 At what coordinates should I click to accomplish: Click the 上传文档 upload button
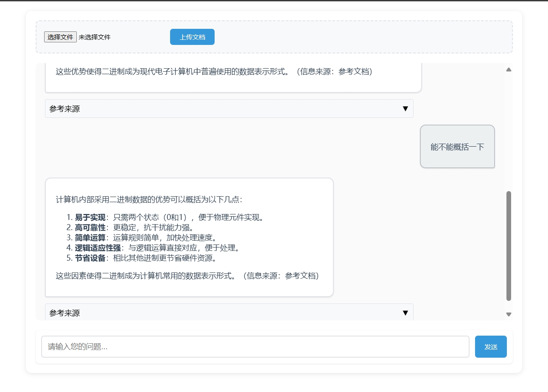192,37
